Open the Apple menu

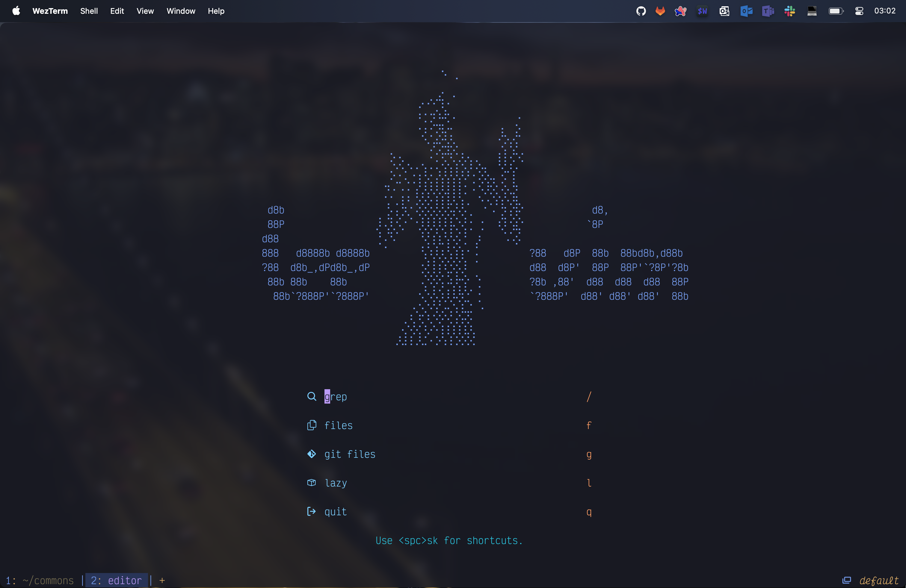(16, 11)
